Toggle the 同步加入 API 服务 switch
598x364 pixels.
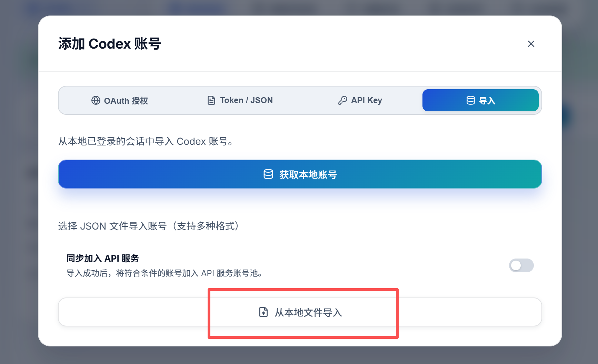521,265
